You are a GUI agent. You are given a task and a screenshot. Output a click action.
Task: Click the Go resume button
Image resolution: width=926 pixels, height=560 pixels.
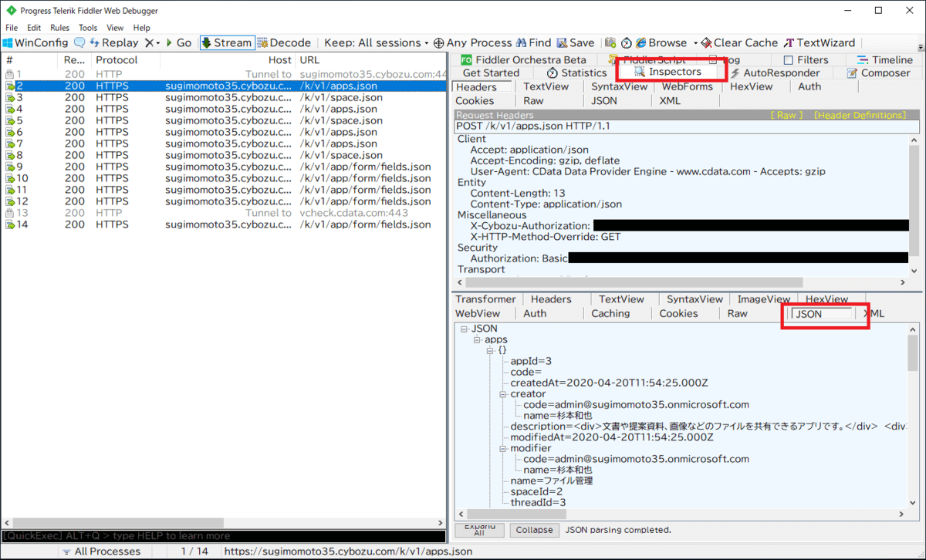[180, 43]
